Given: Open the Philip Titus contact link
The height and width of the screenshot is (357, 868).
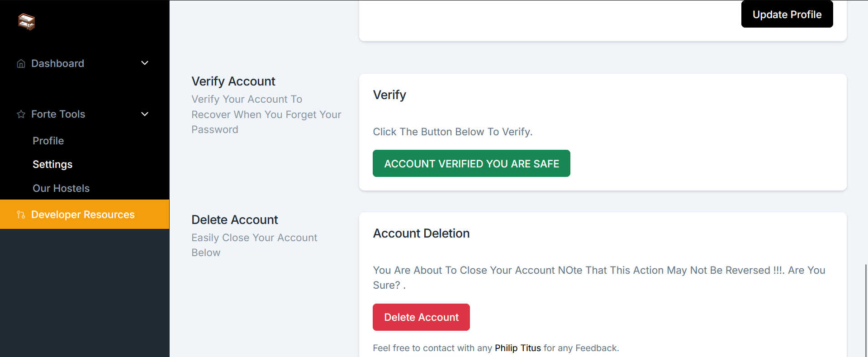Looking at the screenshot, I should 517,348.
